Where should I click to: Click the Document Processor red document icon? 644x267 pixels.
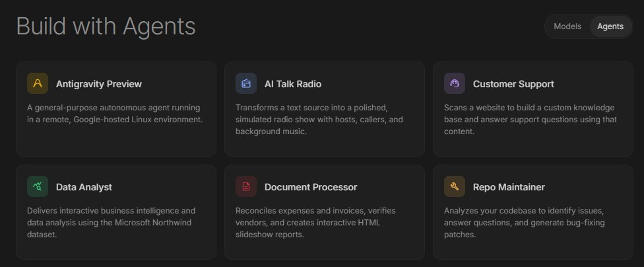point(246,186)
